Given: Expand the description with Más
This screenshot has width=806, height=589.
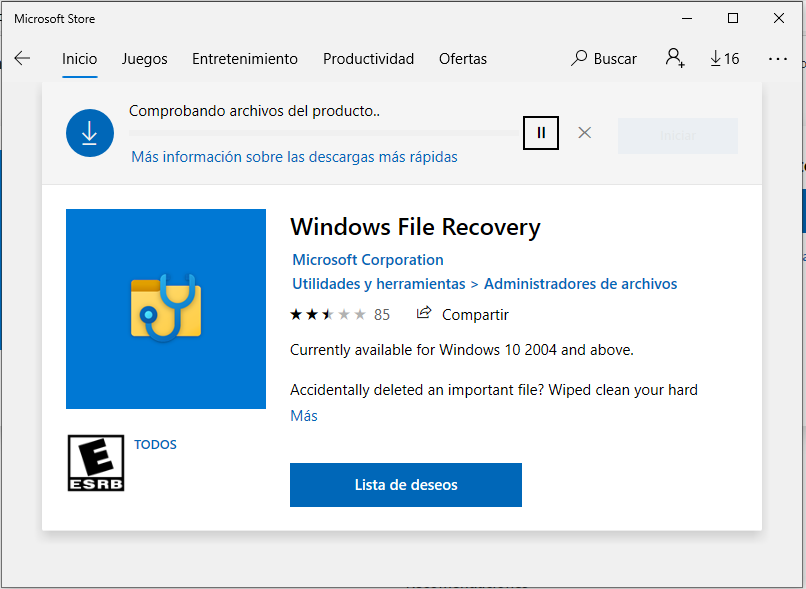Looking at the screenshot, I should point(304,415).
